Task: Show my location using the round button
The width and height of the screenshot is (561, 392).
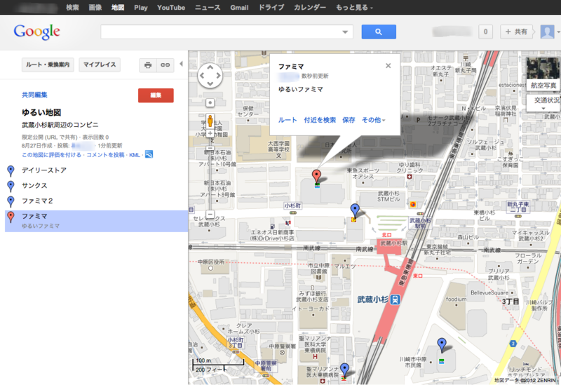Action: pos(210,102)
